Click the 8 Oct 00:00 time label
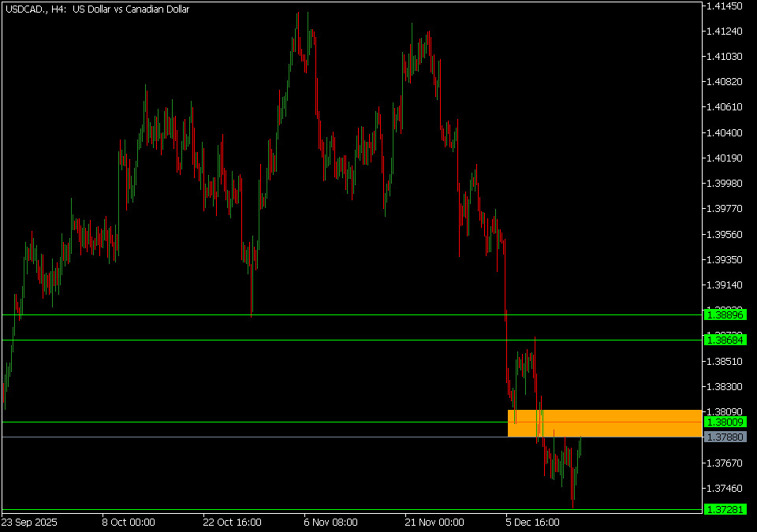The image size is (757, 532). click(x=129, y=522)
